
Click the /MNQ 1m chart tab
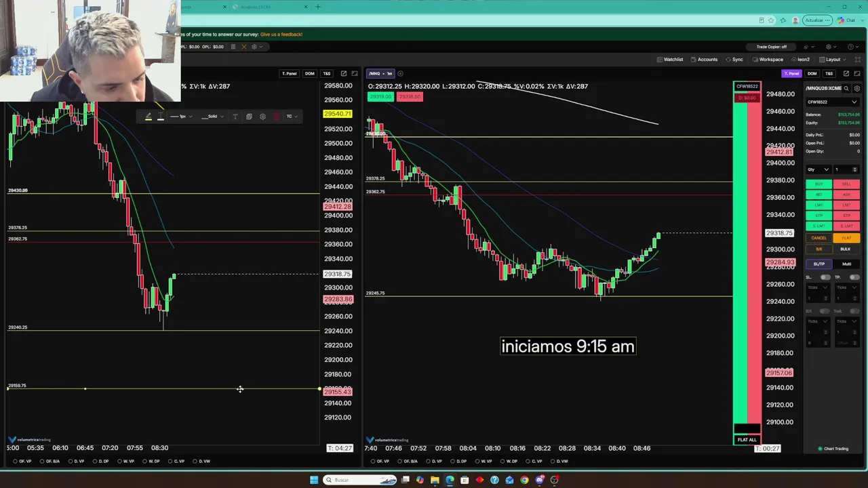pyautogui.click(x=380, y=73)
